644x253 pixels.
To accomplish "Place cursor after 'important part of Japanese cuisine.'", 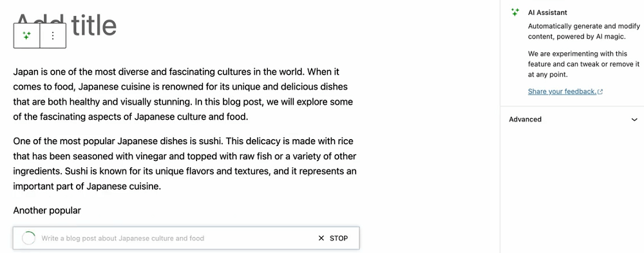I will pyautogui.click(x=162, y=187).
